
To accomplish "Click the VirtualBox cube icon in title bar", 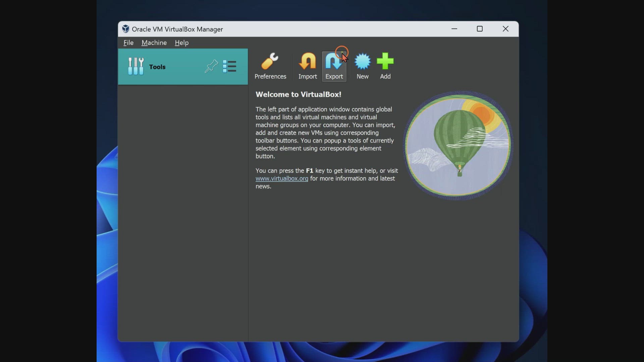I will pyautogui.click(x=125, y=29).
